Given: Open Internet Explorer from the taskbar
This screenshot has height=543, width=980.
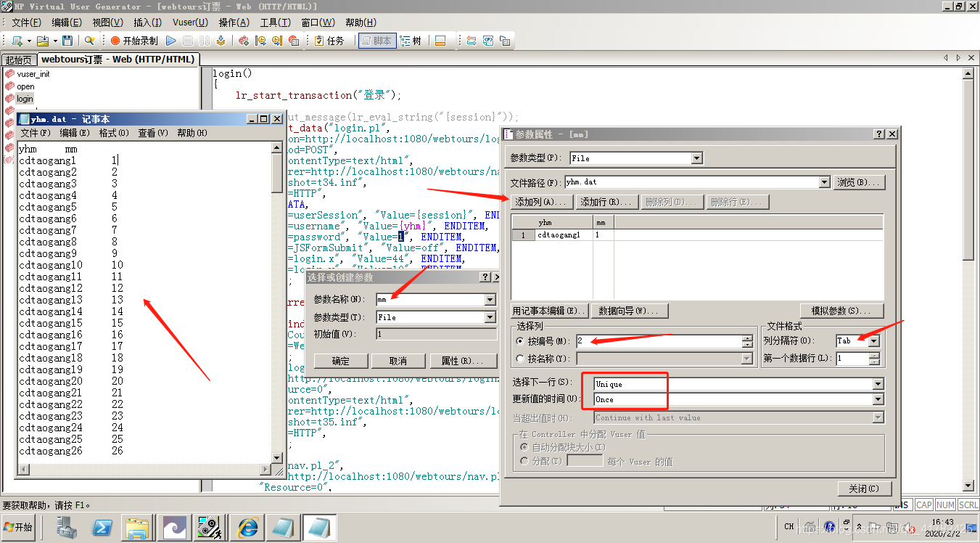Looking at the screenshot, I should [x=247, y=527].
